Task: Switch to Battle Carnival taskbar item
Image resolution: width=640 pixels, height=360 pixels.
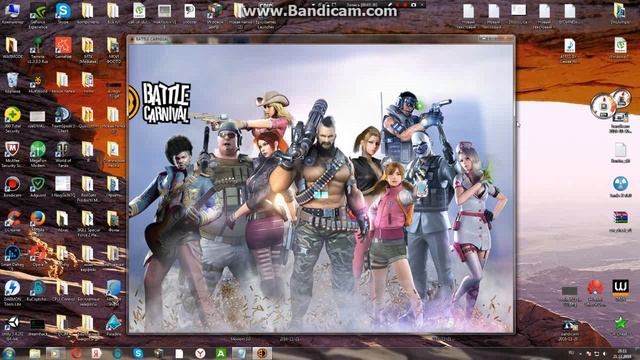Action: (x=262, y=353)
